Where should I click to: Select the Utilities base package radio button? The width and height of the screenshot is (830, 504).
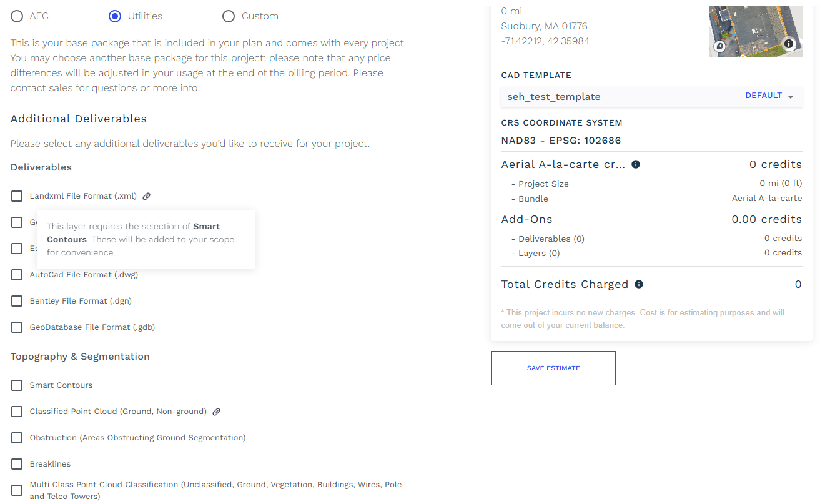(x=115, y=16)
